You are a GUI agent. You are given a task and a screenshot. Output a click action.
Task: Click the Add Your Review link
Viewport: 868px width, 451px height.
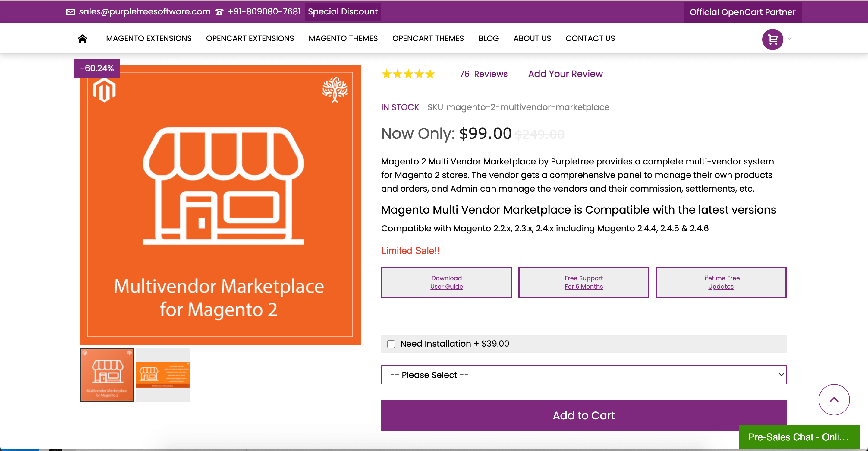point(565,74)
